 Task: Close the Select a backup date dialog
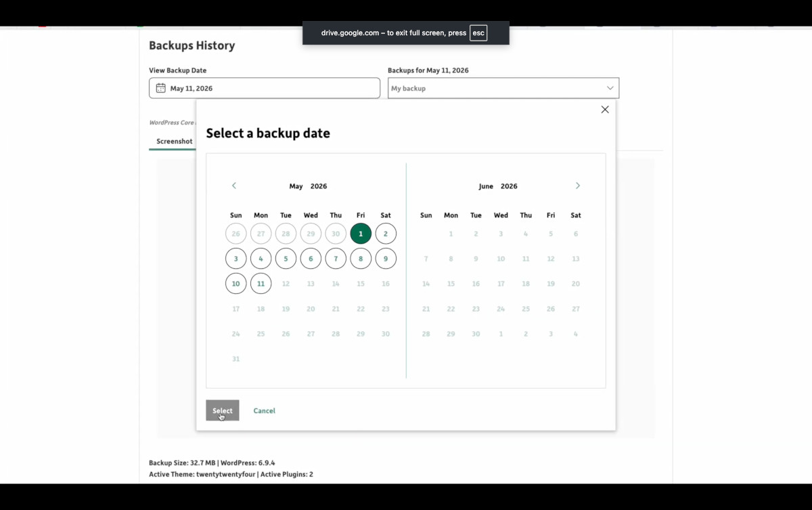coord(605,110)
